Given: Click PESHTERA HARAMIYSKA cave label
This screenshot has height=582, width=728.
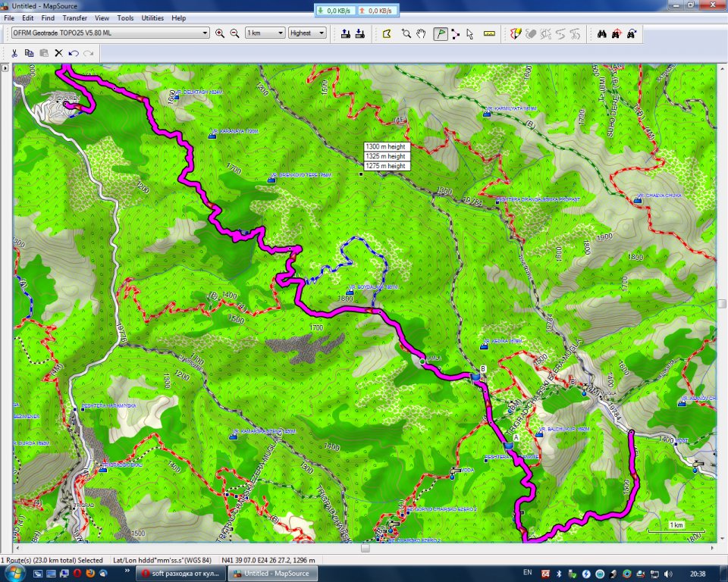Looking at the screenshot, I should pyautogui.click(x=108, y=405).
